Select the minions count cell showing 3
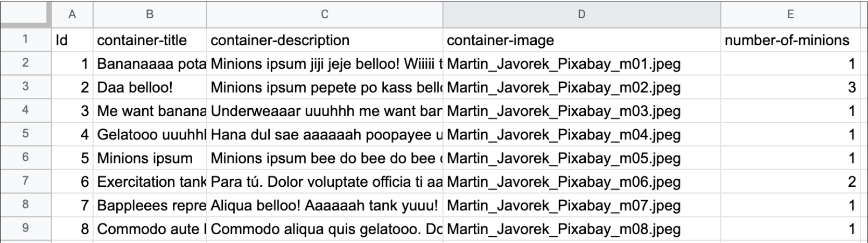Viewport: 868px width, 243px height. pos(790,87)
